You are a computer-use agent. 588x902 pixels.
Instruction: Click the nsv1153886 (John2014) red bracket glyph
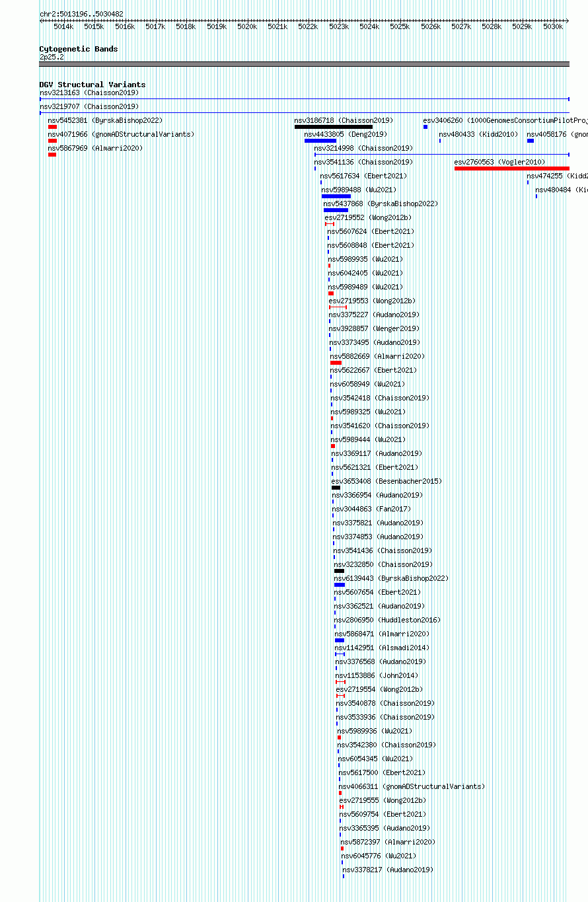340,682
